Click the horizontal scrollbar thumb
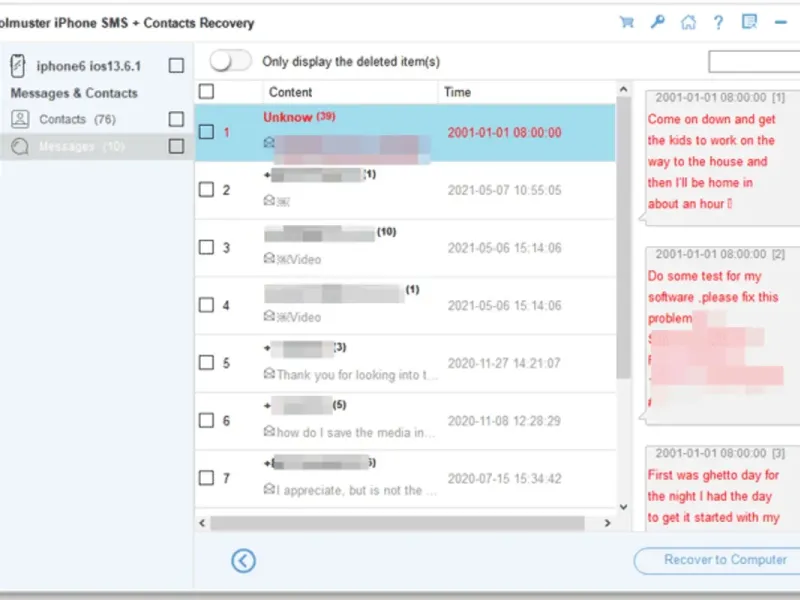The width and height of the screenshot is (800, 600). point(397,523)
